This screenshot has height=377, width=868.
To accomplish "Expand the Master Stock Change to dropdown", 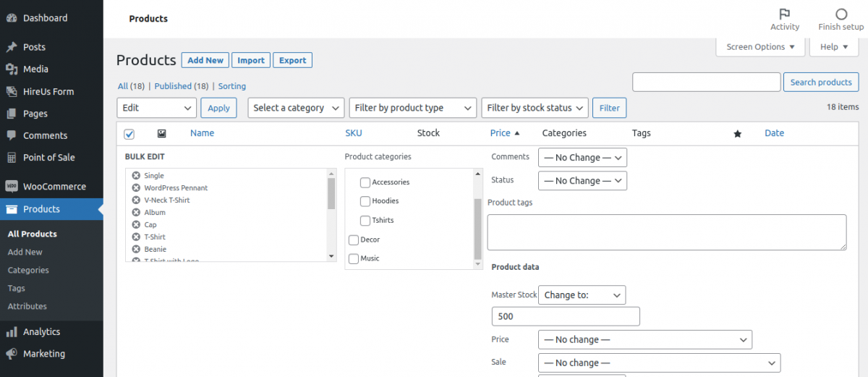I will 582,295.
